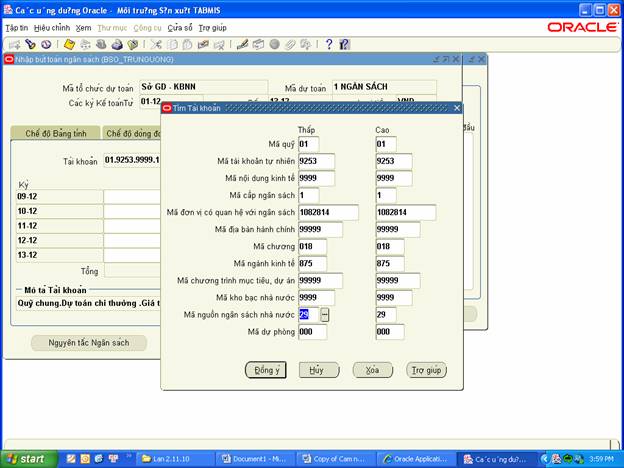Viewport: 624px width, 468px height.
Task: Click the Mã dự toán field
Action: [384, 87]
